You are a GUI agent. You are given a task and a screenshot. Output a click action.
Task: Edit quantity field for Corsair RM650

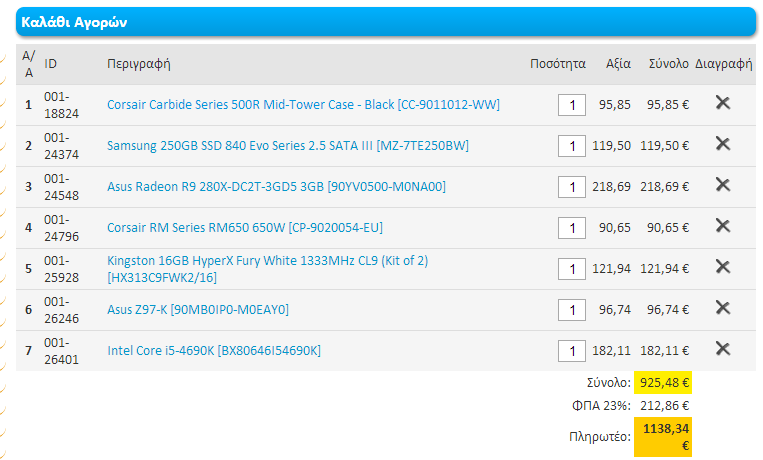point(572,228)
